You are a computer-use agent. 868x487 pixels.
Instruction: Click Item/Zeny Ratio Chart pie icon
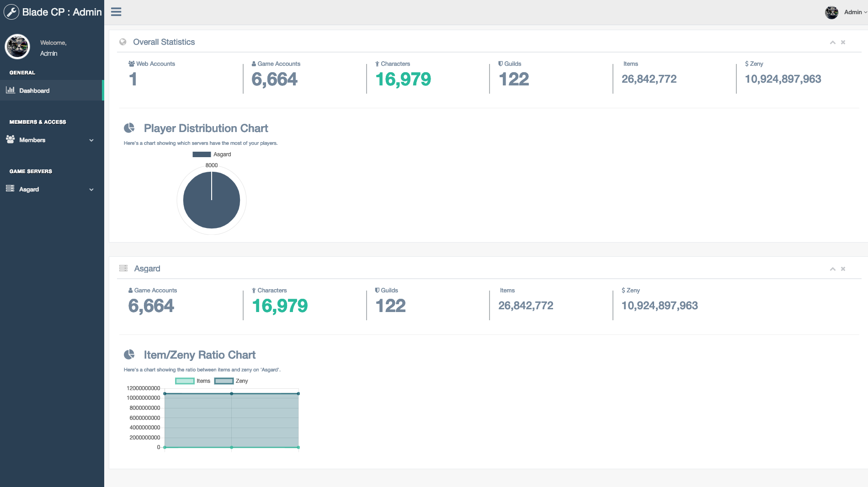[129, 355]
